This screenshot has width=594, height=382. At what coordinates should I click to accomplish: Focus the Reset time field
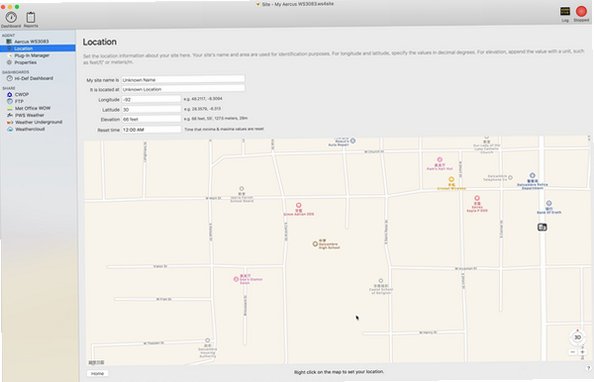151,130
